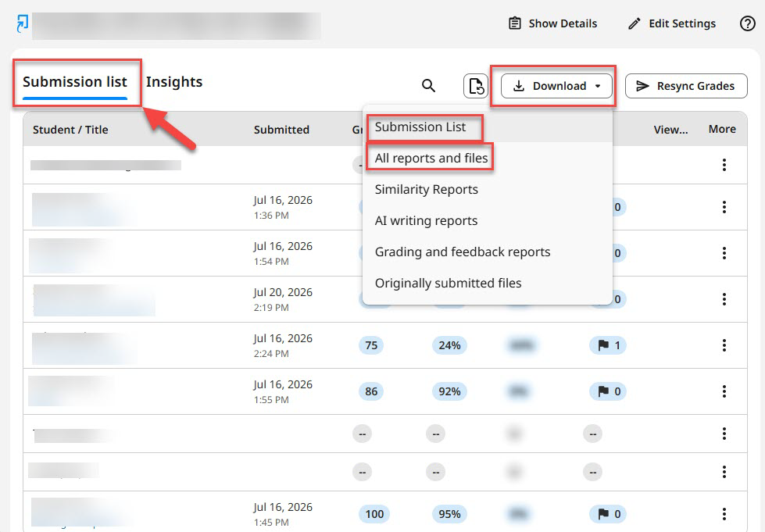This screenshot has width=765, height=532.
Task: Click the flag badge in the 1:55 PM row
Action: click(x=608, y=391)
